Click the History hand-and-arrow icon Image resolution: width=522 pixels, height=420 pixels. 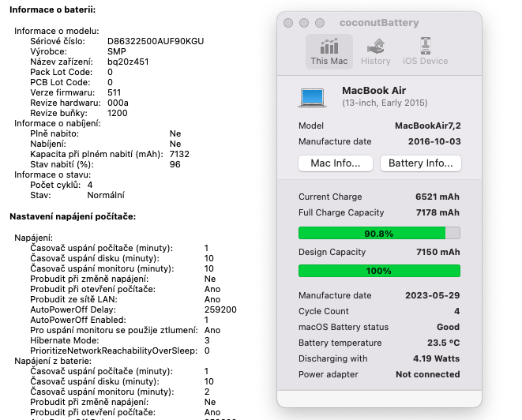click(376, 46)
